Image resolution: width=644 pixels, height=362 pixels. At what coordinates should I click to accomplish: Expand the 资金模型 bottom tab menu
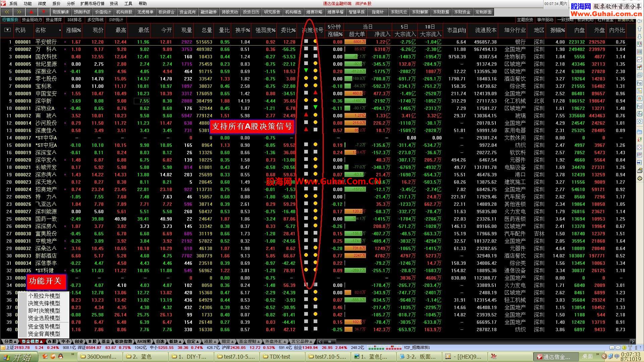32,342
